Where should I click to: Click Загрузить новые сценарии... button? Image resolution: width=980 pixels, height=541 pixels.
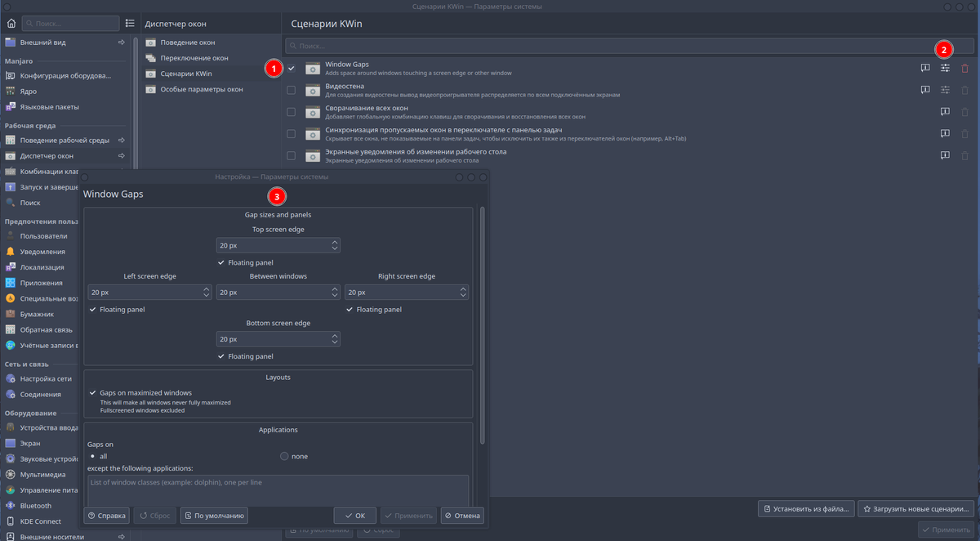pos(917,508)
